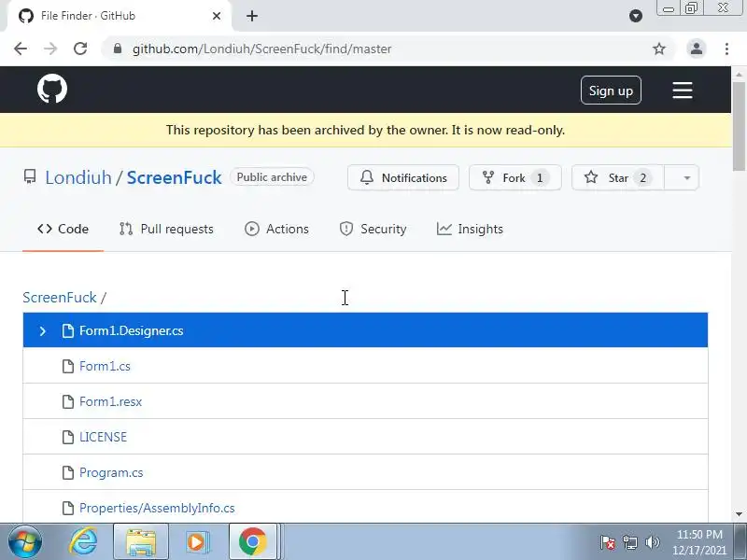Screen dimensions: 747x560
Task: Click the page scrollbar up arrow
Action: [739, 75]
